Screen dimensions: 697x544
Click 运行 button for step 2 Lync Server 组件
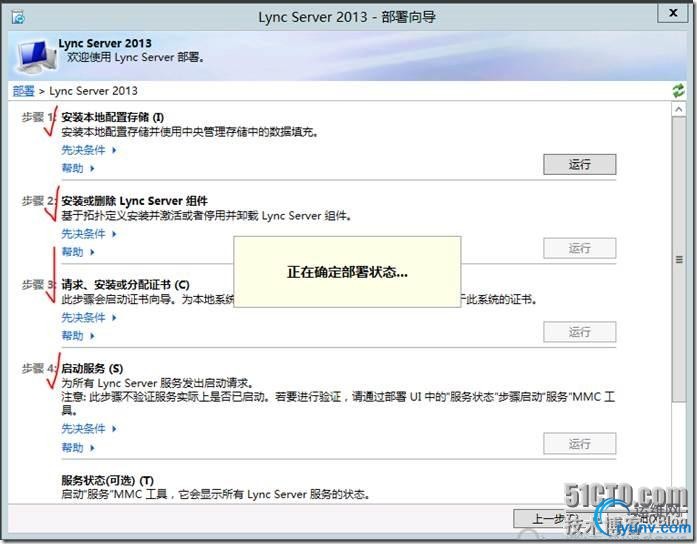pyautogui.click(x=580, y=248)
